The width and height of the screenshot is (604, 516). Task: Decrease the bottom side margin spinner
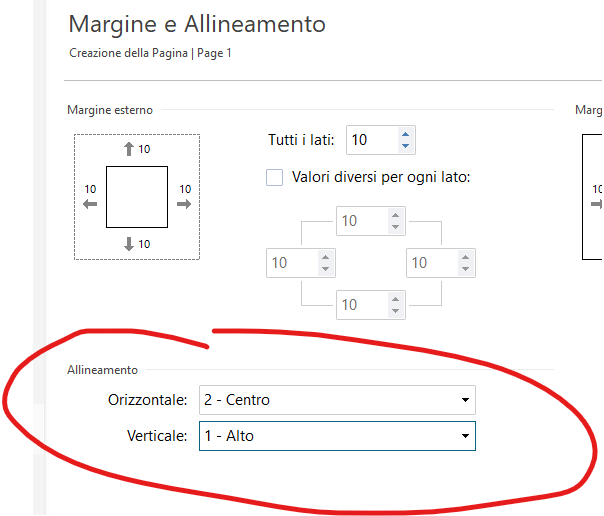pyautogui.click(x=396, y=311)
